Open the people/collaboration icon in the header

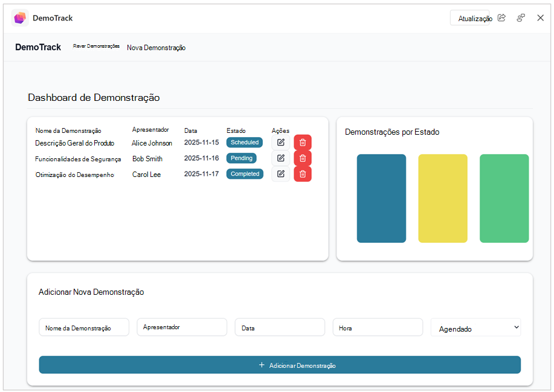click(x=521, y=18)
